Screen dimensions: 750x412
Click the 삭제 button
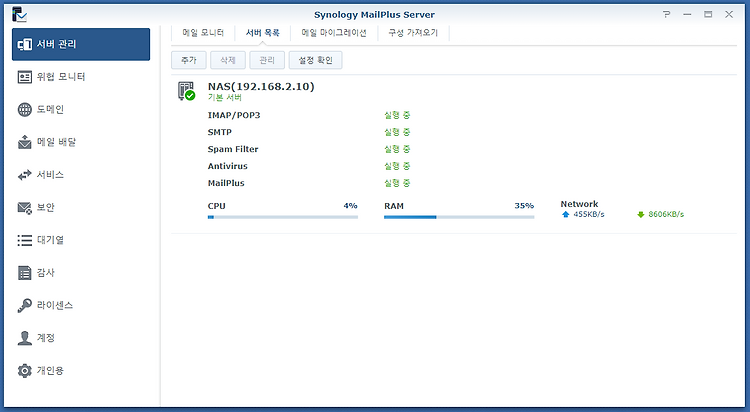(228, 60)
